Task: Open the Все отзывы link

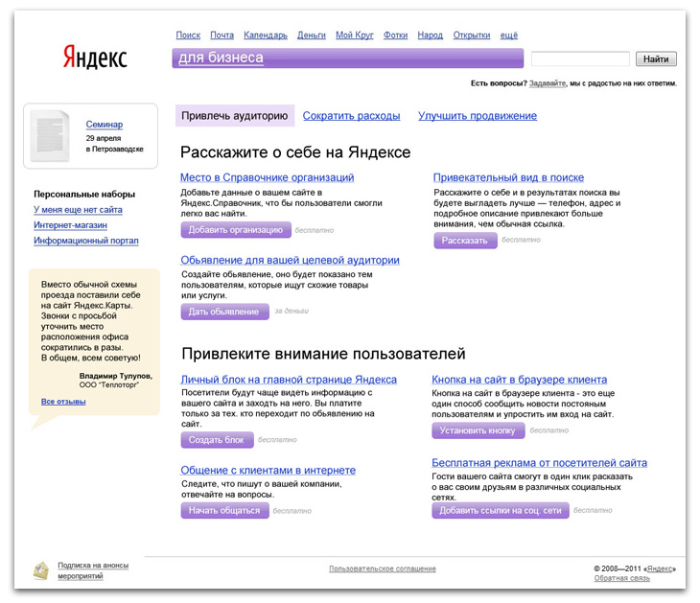Action: [63, 402]
